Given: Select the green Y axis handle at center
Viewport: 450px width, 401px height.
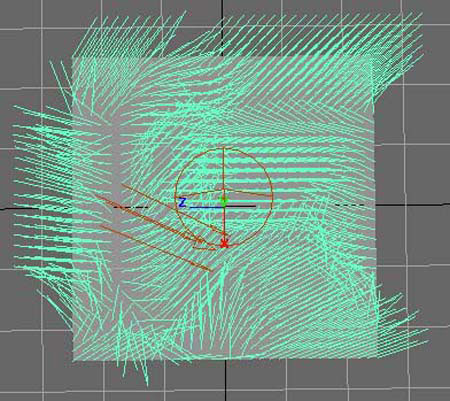Looking at the screenshot, I should coord(223,201).
